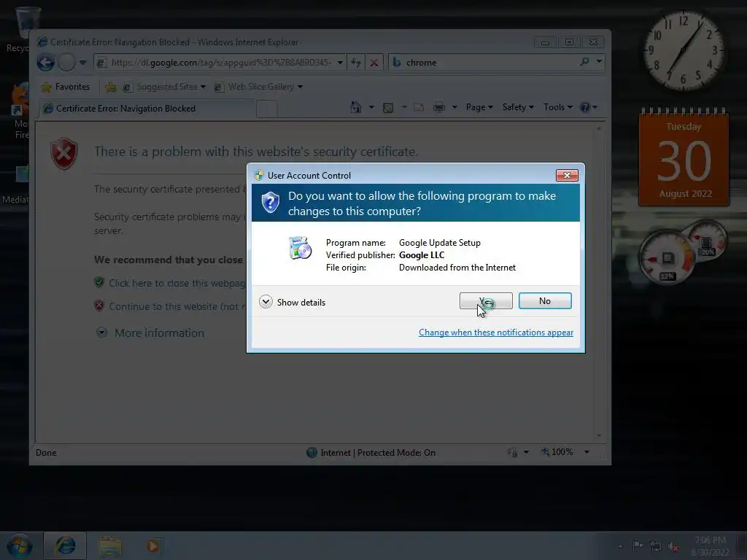The image size is (747, 560).
Task: Open Windows Media Player taskbar icon
Action: (153, 546)
